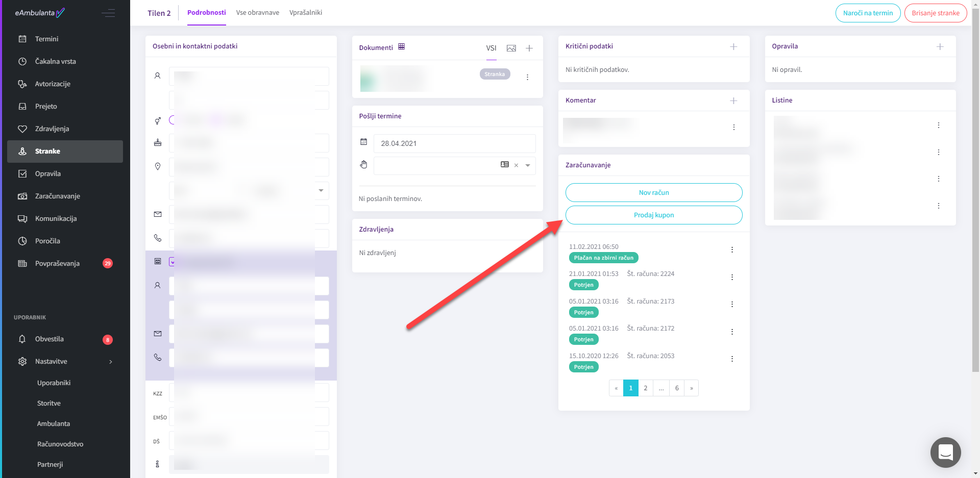Click the image filter icon in Dokumenti
Viewport: 980px width, 478px height.
[511, 48]
